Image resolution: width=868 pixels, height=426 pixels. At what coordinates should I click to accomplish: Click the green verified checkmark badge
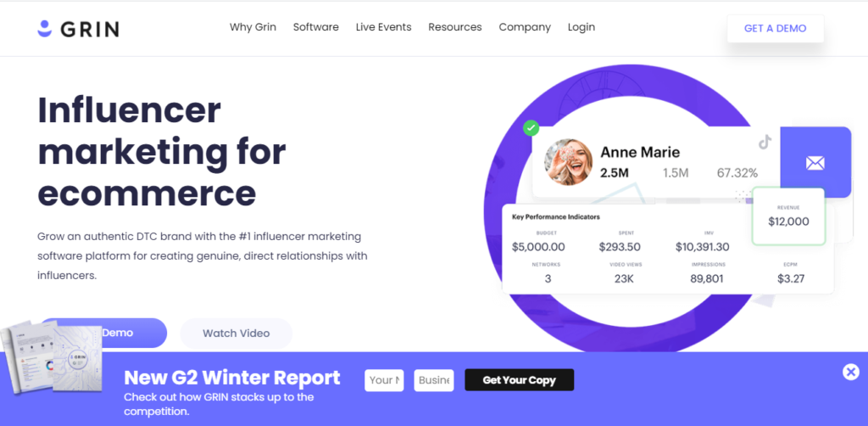(x=531, y=128)
